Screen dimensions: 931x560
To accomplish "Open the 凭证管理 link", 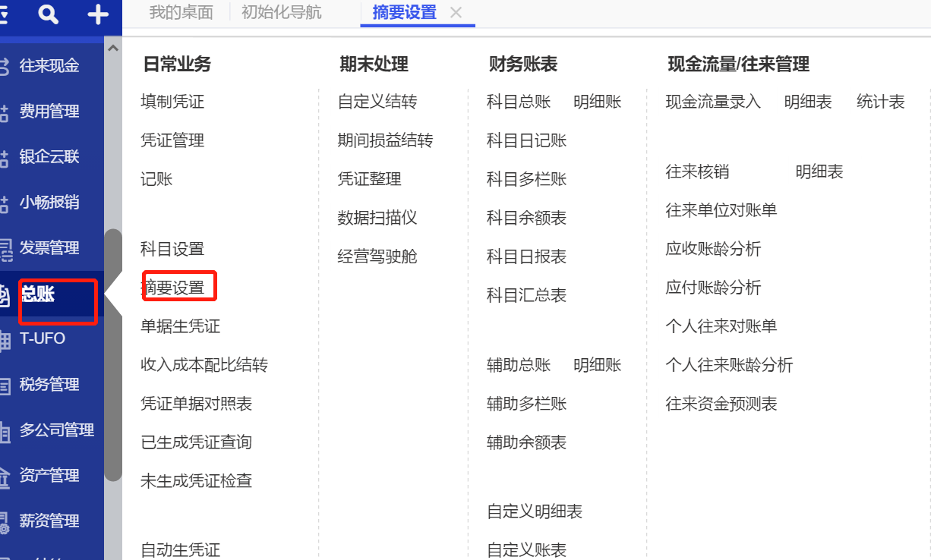I will pos(172,140).
